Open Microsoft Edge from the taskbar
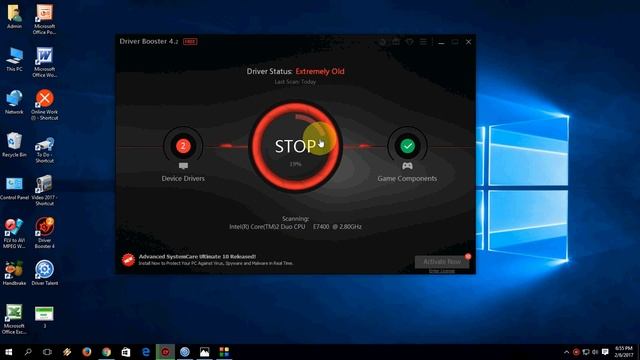 tap(145, 352)
